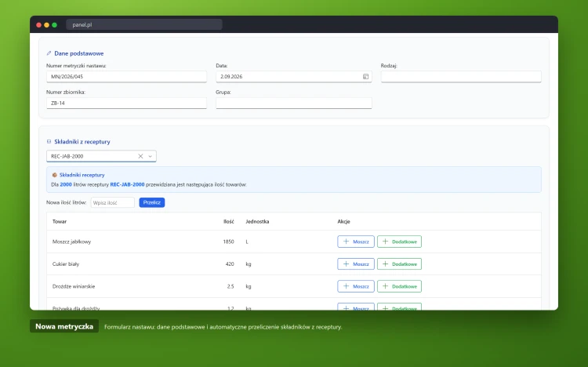Add Dodatkowe for Drożdże winiarskie row

point(399,286)
